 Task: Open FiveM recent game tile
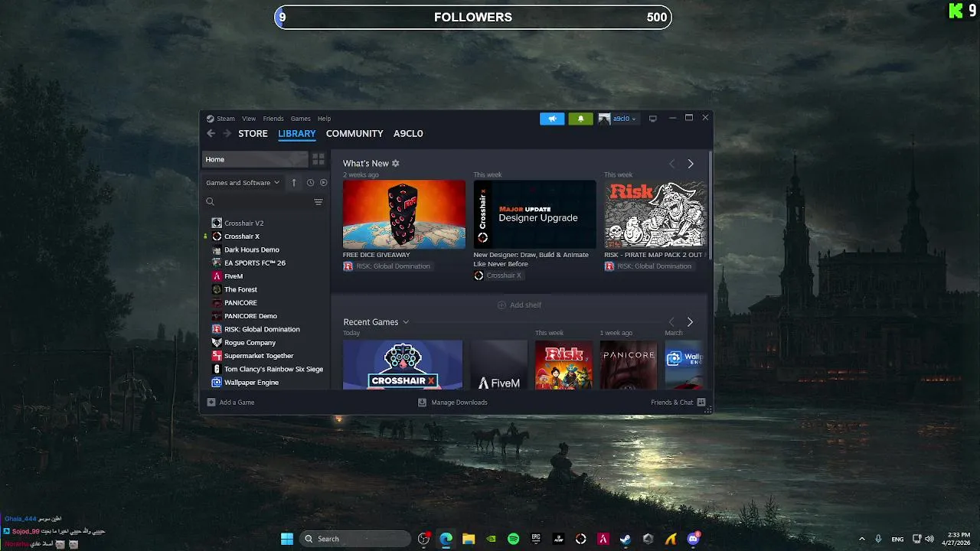tap(499, 364)
